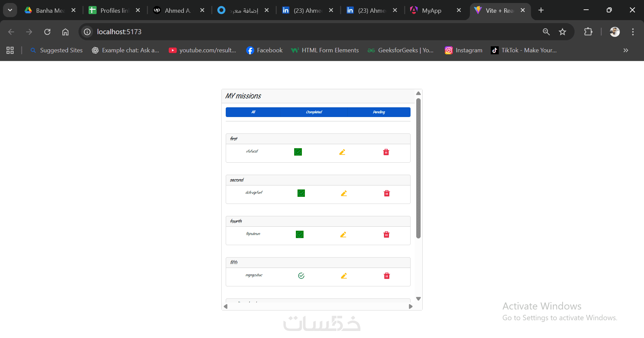This screenshot has height=338, width=644.
Task: Mark 'fifth' mission as completed
Action: pos(301,276)
